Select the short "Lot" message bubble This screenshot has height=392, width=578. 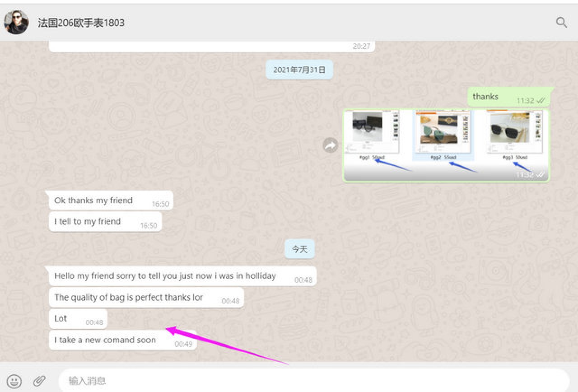point(61,319)
